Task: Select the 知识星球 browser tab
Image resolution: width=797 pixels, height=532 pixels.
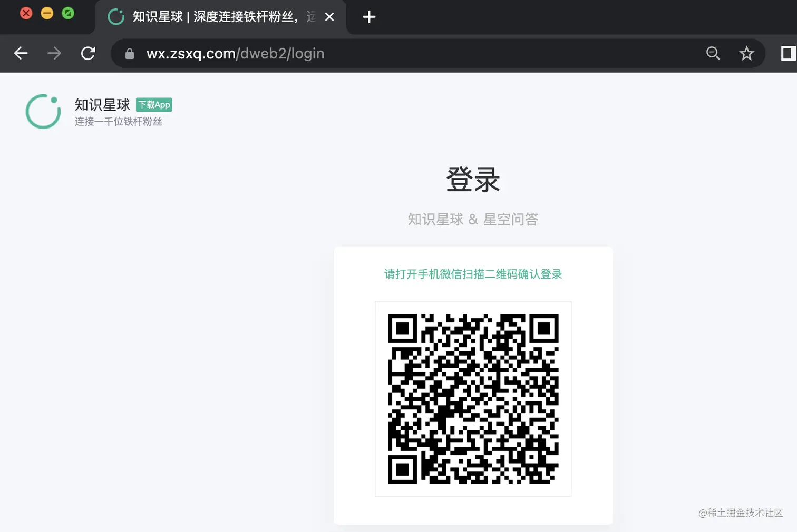Action: click(220, 17)
